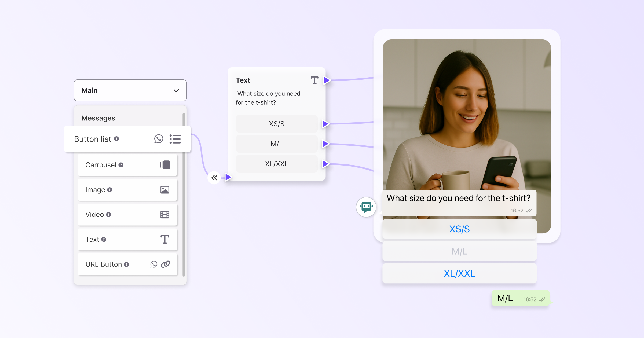This screenshot has width=644, height=338.
Task: Click the link icon on URL Button row
Action: [x=166, y=264]
